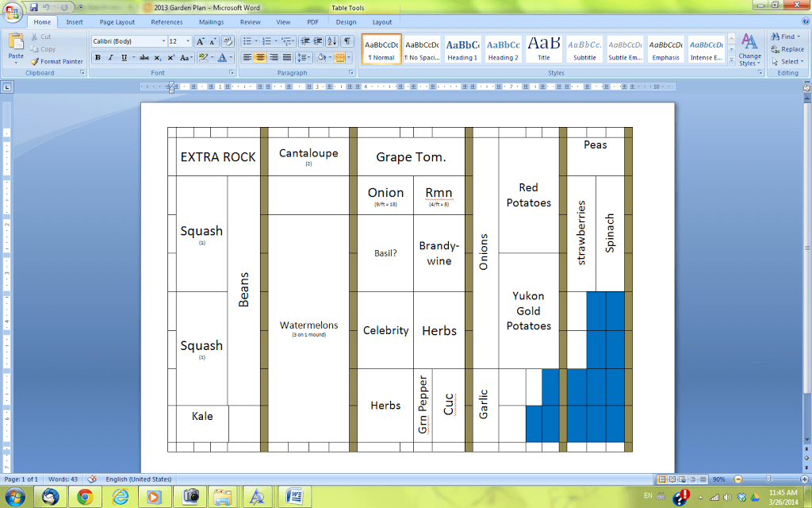Align text right
812x508 pixels.
274,57
